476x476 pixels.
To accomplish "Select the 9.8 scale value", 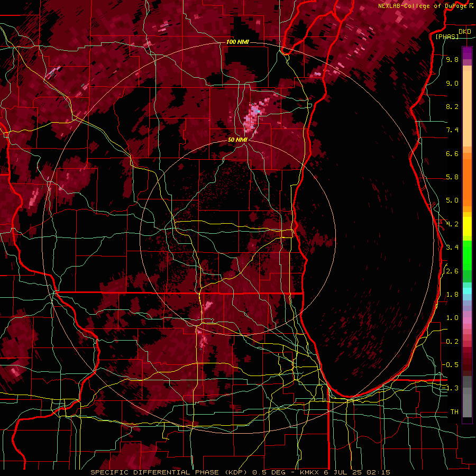I will pyautogui.click(x=452, y=60).
